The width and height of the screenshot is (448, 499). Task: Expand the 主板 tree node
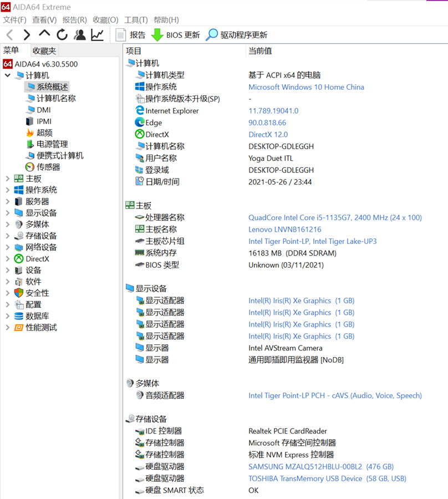tap(8, 179)
